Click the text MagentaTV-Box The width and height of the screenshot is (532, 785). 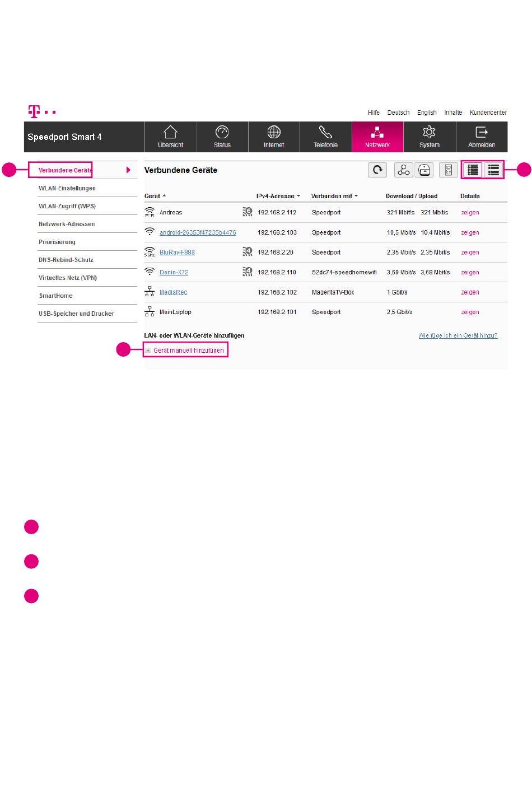coord(333,292)
